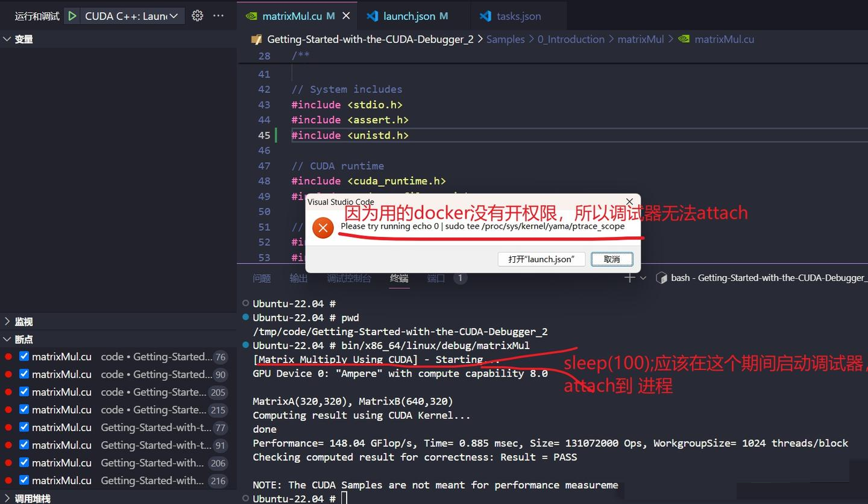Screen dimensions: 868x504
Task: Open launch.json using the gear icon
Action: [197, 16]
